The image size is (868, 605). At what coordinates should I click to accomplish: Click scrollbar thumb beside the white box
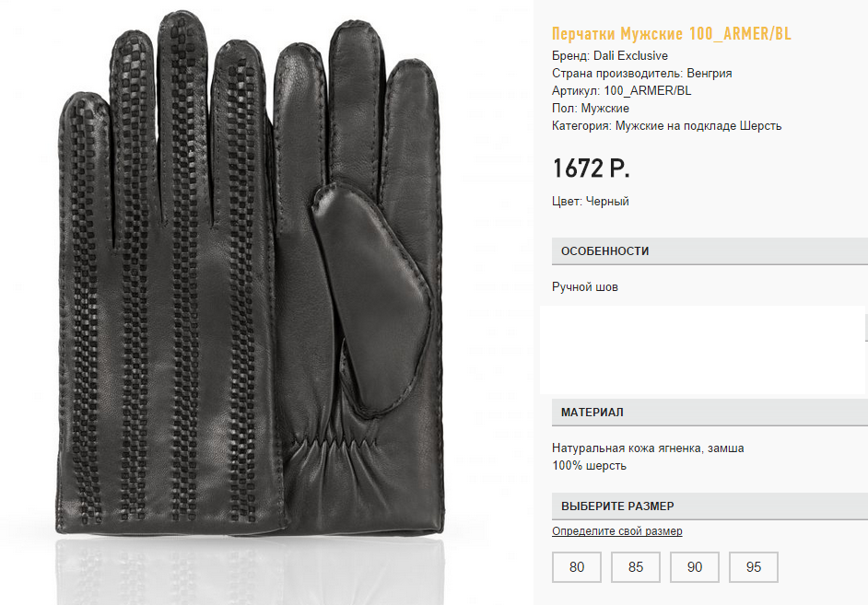pyautogui.click(x=866, y=329)
